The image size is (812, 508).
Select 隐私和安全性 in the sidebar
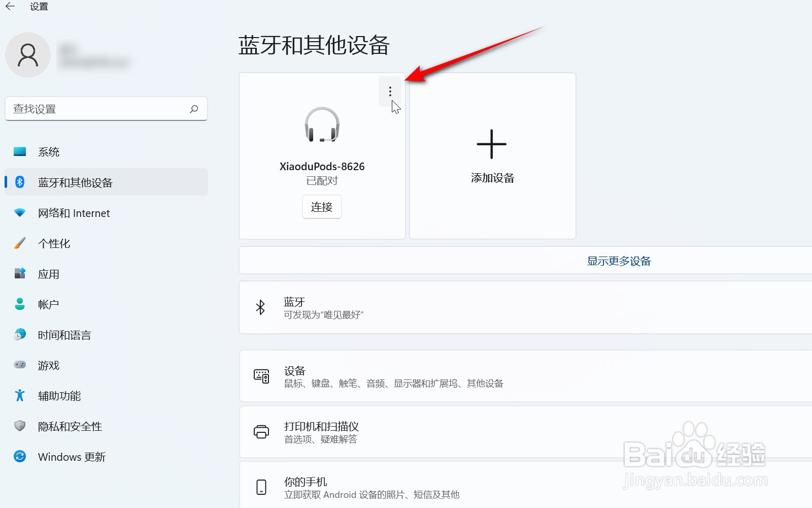pyautogui.click(x=19, y=426)
